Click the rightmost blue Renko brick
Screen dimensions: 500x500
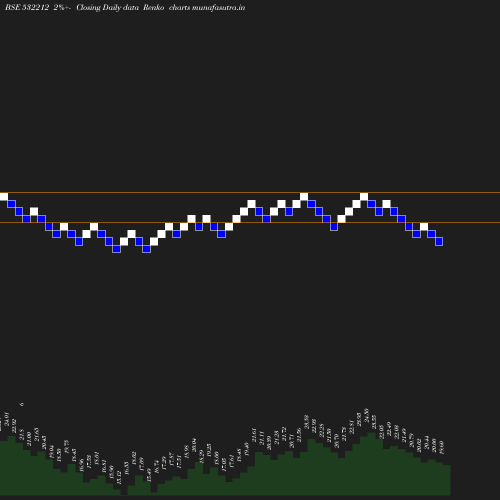pyautogui.click(x=439, y=241)
